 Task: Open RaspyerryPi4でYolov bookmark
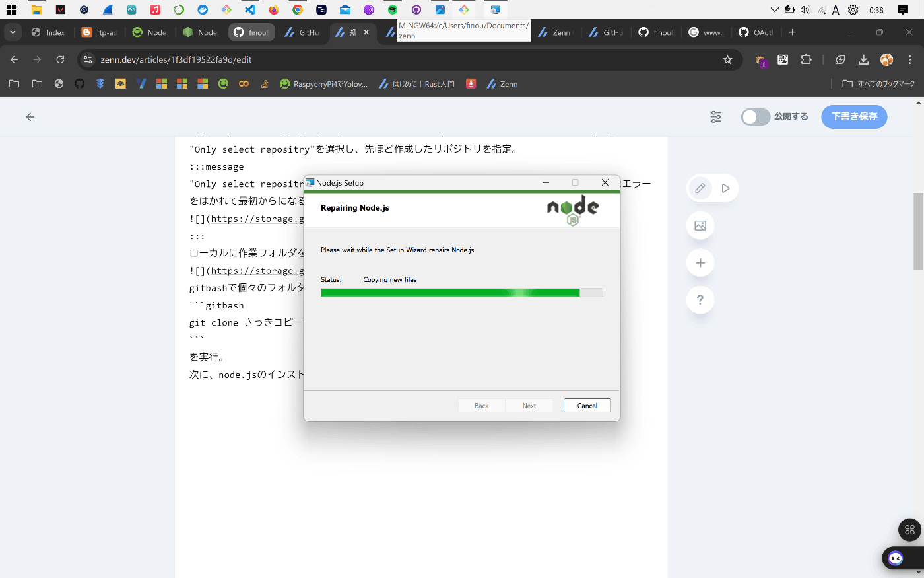click(x=323, y=84)
